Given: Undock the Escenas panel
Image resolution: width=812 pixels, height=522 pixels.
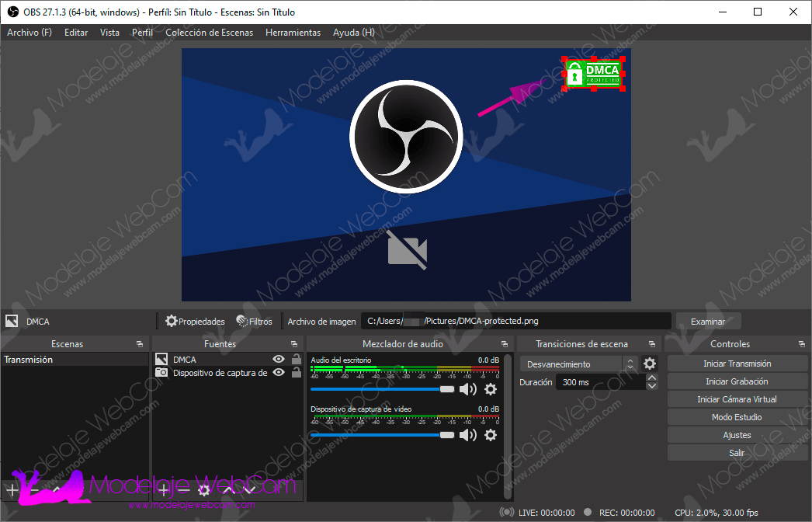Looking at the screenshot, I should click(140, 344).
